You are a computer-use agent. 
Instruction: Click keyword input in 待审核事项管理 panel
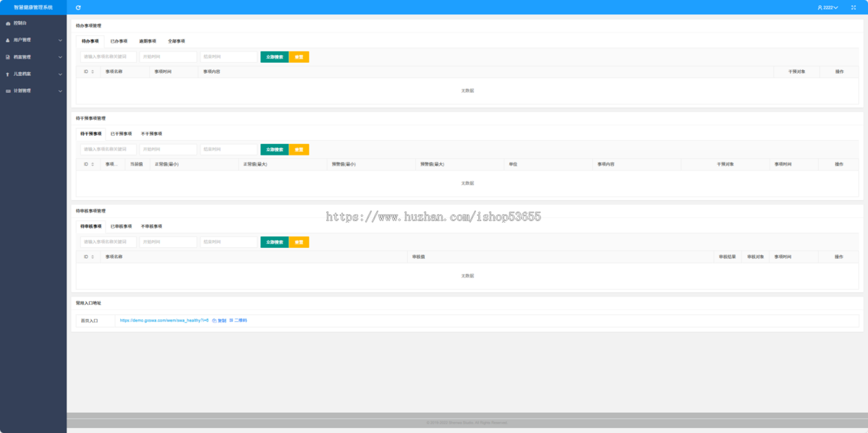[x=108, y=242]
